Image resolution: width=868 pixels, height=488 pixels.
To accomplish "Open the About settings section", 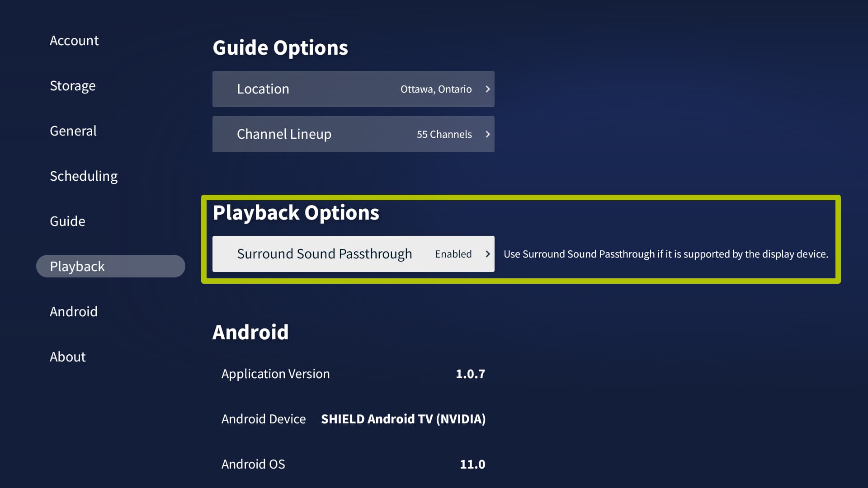I will point(68,357).
